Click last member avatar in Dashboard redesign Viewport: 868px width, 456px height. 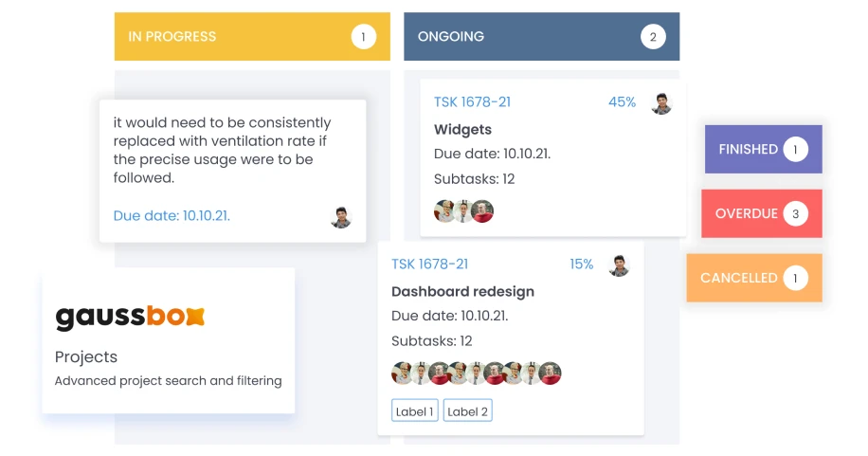[551, 374]
